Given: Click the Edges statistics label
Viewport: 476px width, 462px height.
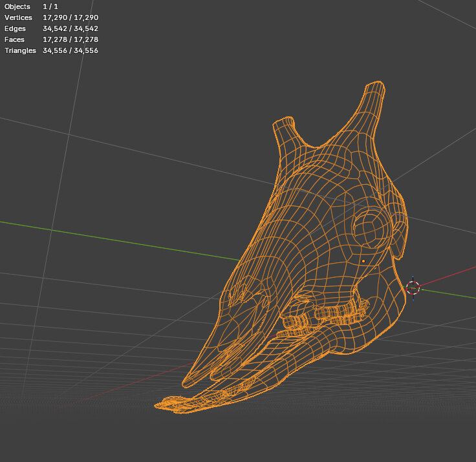Looking at the screenshot, I should (x=15, y=28).
